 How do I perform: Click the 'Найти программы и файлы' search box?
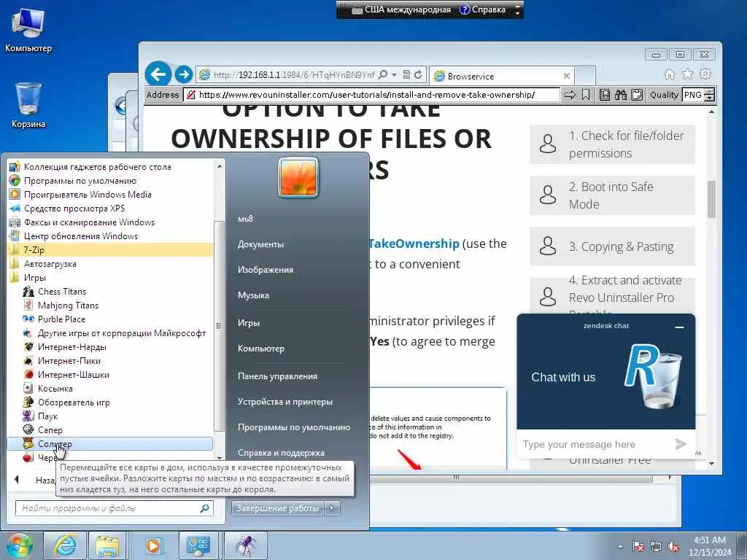[x=115, y=508]
